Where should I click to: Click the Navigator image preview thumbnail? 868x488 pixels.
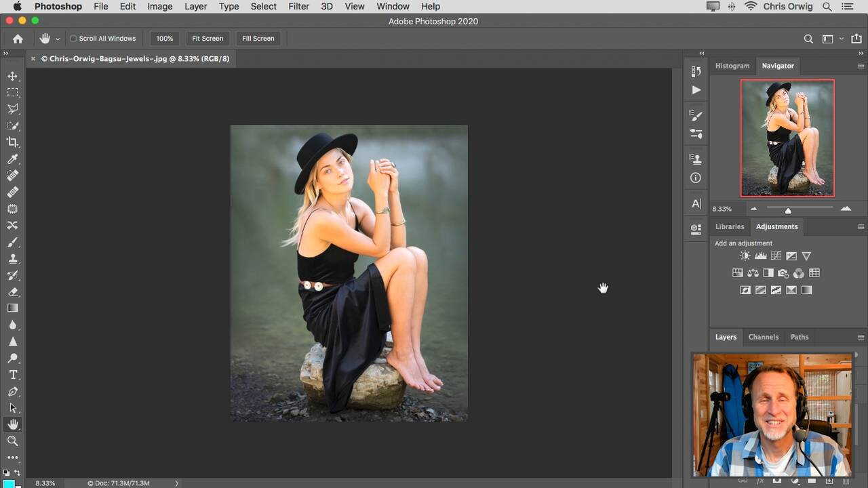point(787,138)
